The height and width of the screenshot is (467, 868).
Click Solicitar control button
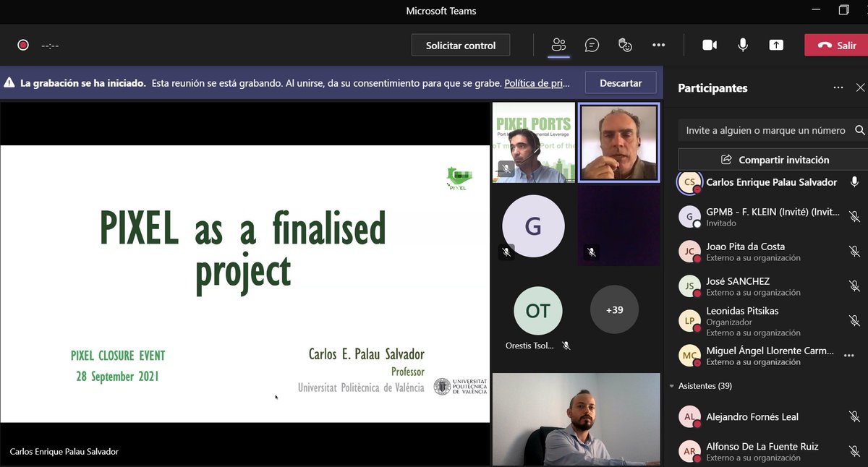coord(461,46)
